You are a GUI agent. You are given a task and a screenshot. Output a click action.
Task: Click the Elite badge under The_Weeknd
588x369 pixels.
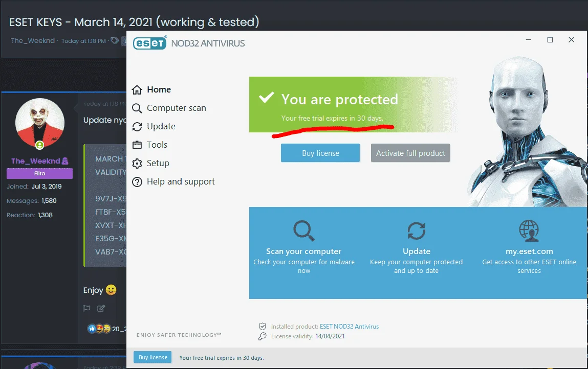click(39, 173)
